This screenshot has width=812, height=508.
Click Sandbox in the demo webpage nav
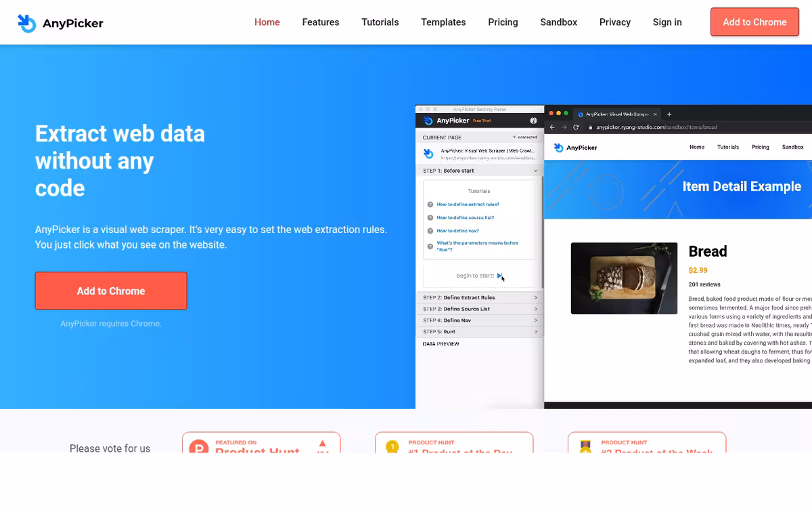pyautogui.click(x=793, y=147)
